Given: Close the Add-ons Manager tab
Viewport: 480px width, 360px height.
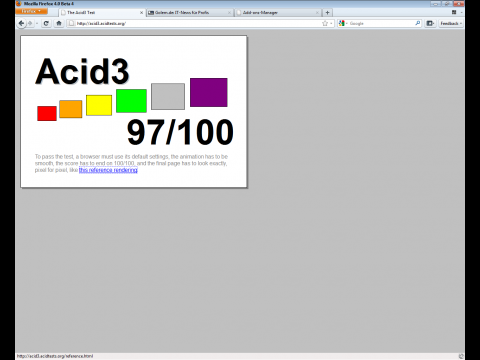Looking at the screenshot, I should point(317,13).
